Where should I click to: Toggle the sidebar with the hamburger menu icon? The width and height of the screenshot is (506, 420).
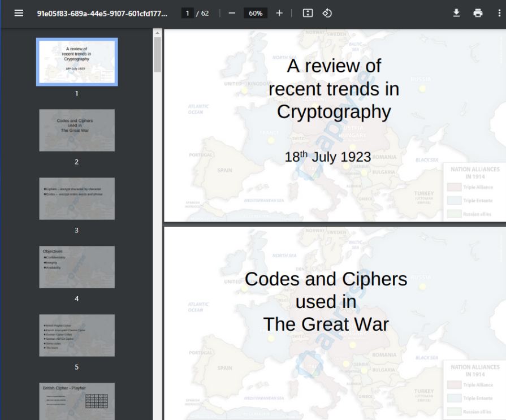pos(19,13)
